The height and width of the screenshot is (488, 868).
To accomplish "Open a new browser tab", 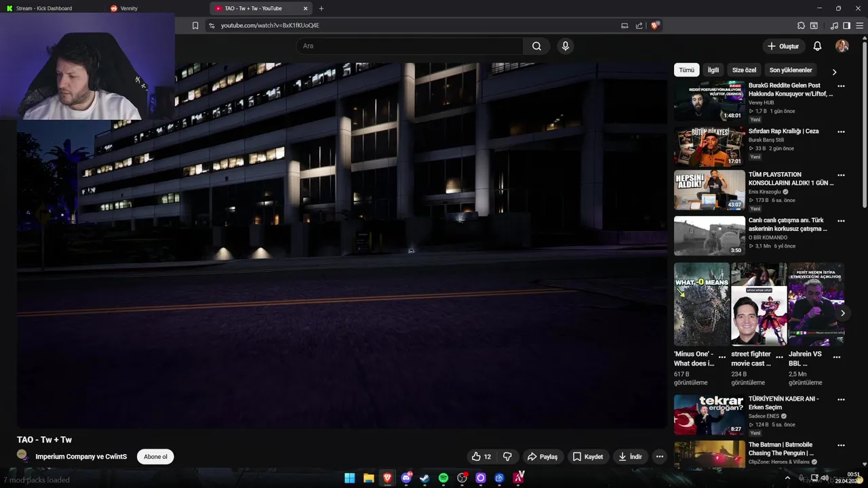I will click(x=321, y=9).
